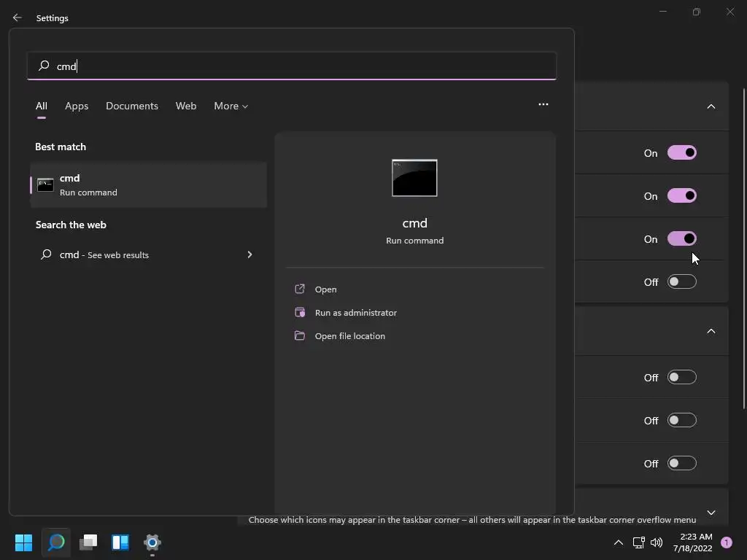The width and height of the screenshot is (747, 560).
Task: Click the taskbar corner icons description text
Action: click(x=472, y=520)
